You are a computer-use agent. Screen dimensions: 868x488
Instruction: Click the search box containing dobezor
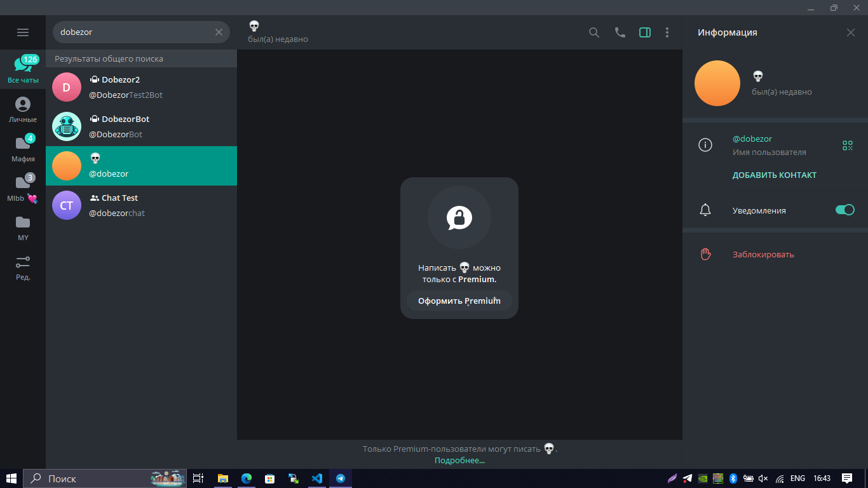(x=141, y=32)
